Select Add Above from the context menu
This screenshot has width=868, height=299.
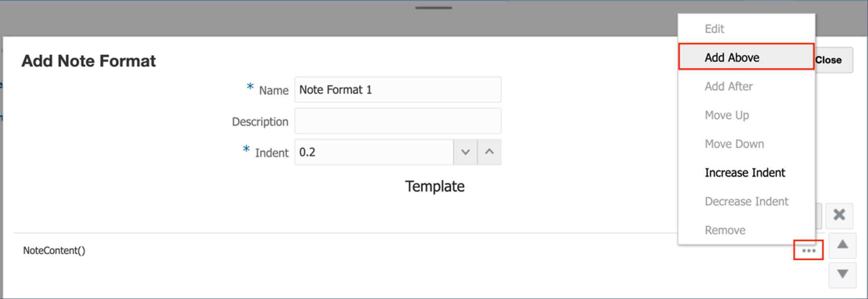[732, 57]
